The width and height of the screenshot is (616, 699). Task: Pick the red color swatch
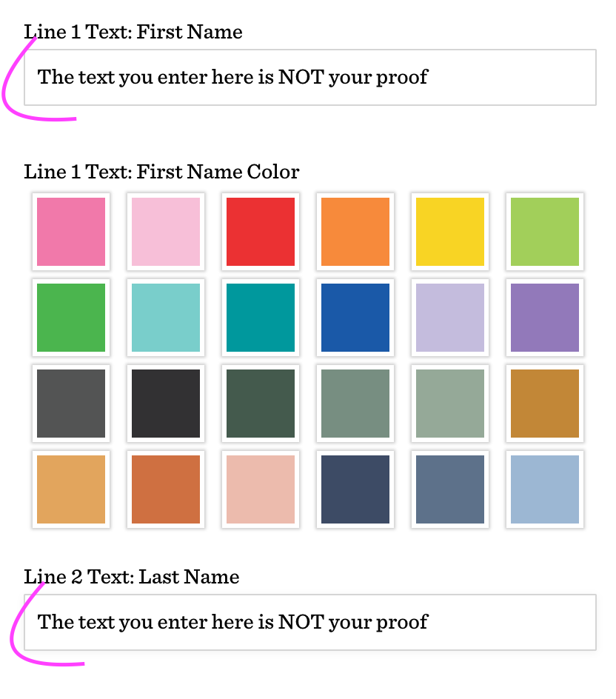261,232
